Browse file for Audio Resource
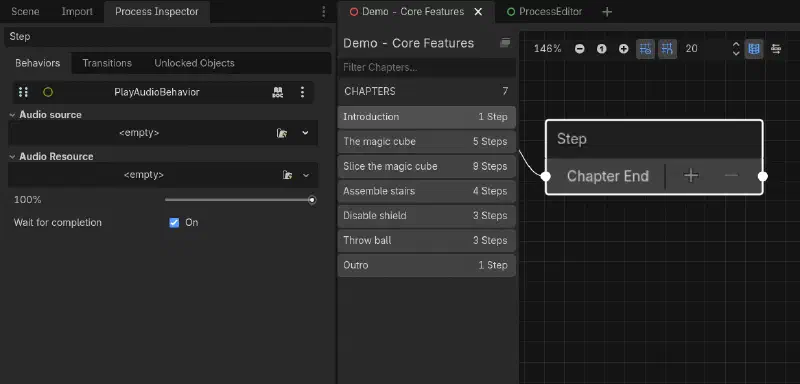Viewport: 800px width, 384px height. click(x=288, y=175)
